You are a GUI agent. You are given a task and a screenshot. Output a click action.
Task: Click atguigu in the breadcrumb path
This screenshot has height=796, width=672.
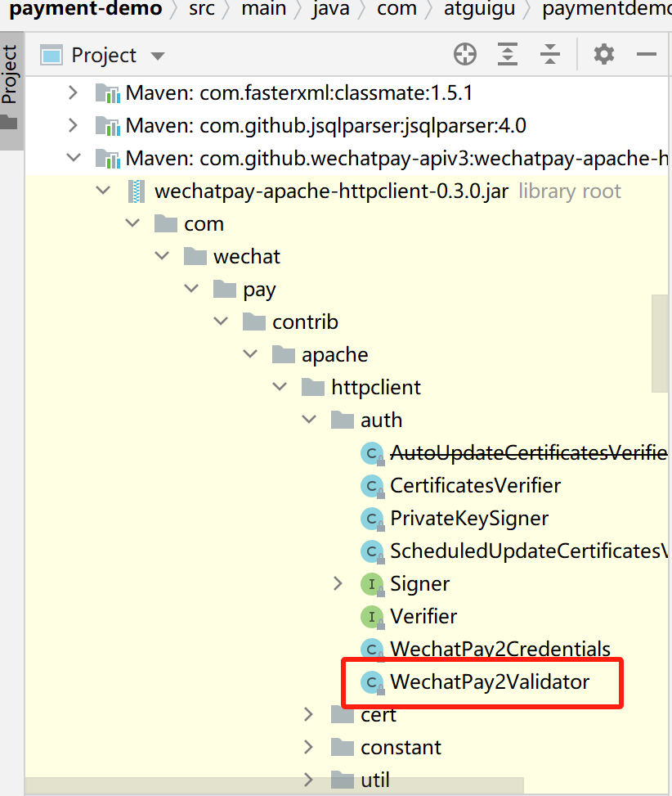[x=479, y=9]
